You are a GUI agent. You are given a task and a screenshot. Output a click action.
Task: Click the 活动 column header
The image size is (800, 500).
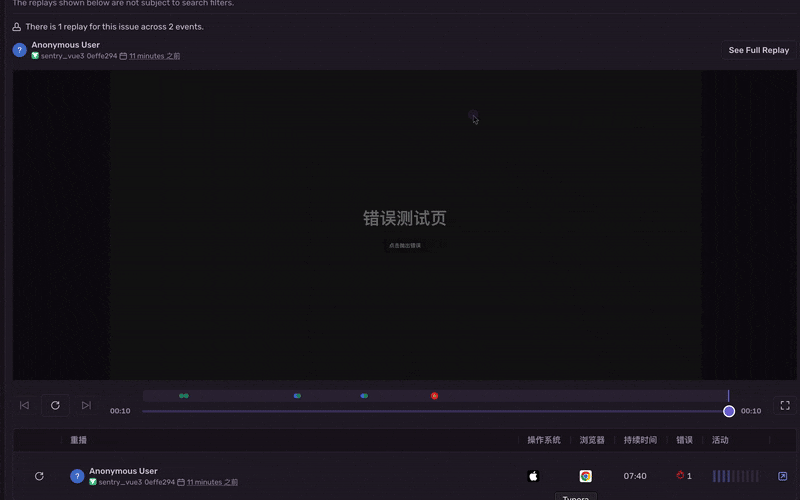coord(720,440)
